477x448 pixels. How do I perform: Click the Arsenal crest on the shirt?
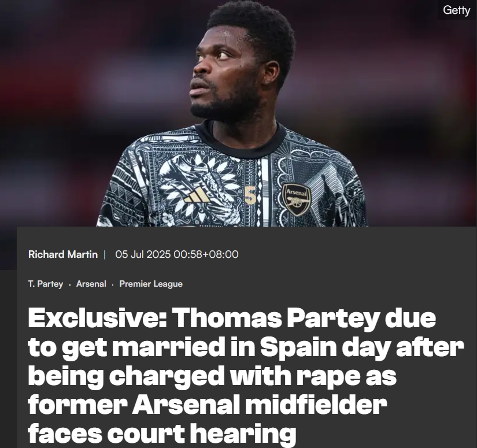point(297,199)
